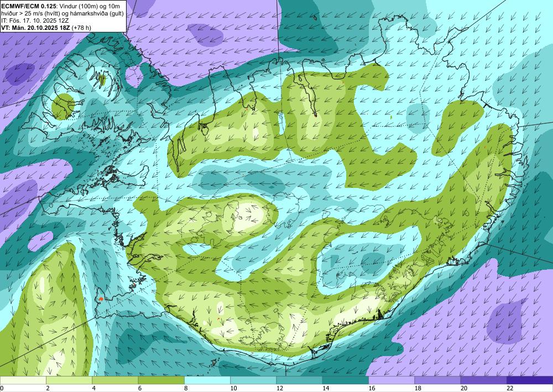Screen dimensions: 553x392
Task: Click the "hviður > 25 m/s (hvítt)" description line
Action: point(62,13)
